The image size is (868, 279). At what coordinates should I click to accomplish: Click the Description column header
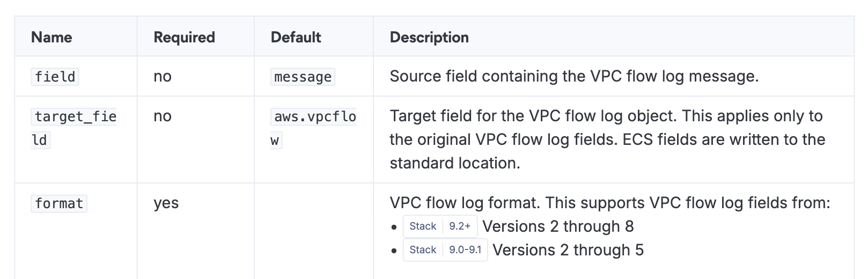click(429, 37)
